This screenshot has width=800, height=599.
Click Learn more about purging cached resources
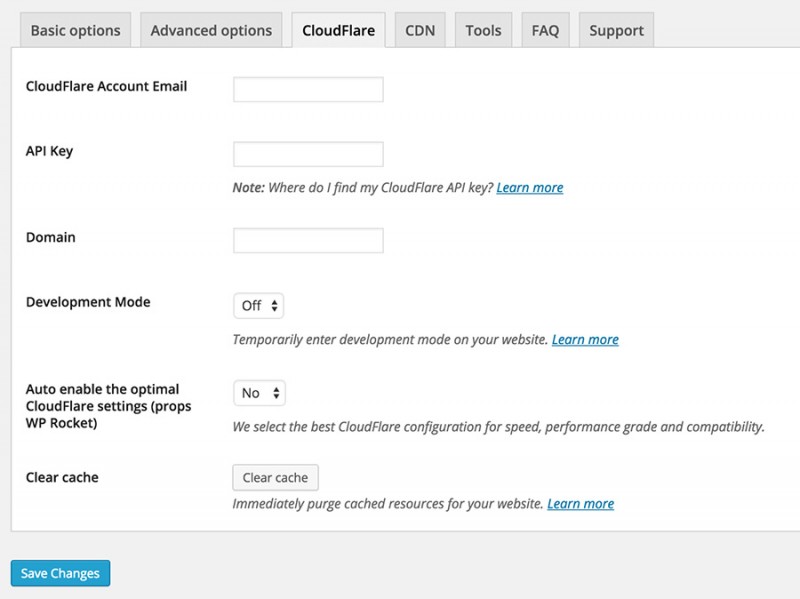(580, 503)
